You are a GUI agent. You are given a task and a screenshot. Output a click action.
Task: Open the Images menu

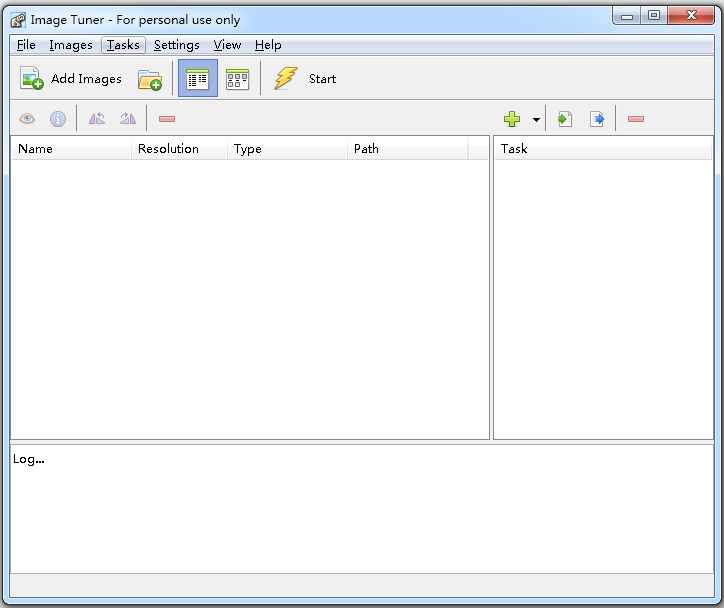click(x=71, y=45)
